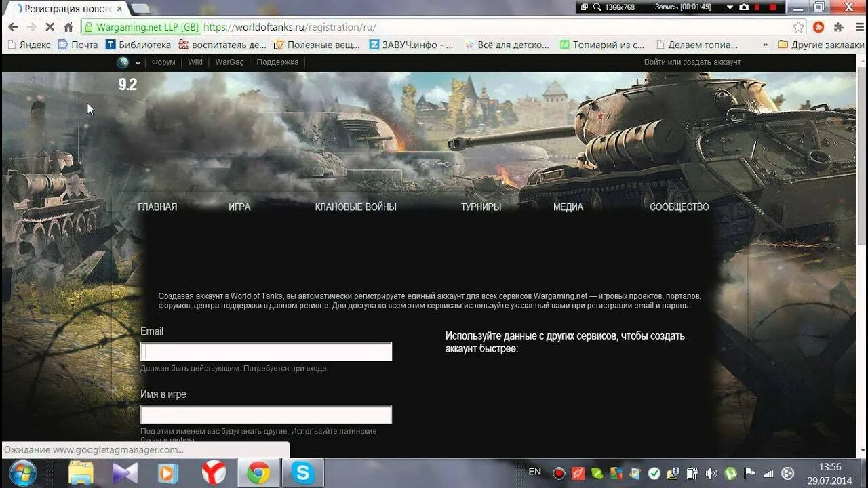Open the Всё для детско... bookmark
Screen dimensions: 868x488
[507, 45]
